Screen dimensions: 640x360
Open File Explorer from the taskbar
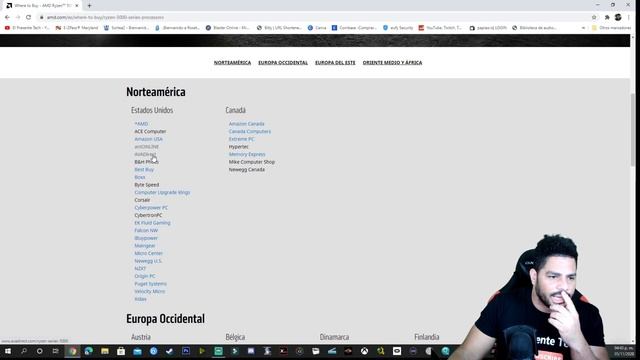point(105,351)
